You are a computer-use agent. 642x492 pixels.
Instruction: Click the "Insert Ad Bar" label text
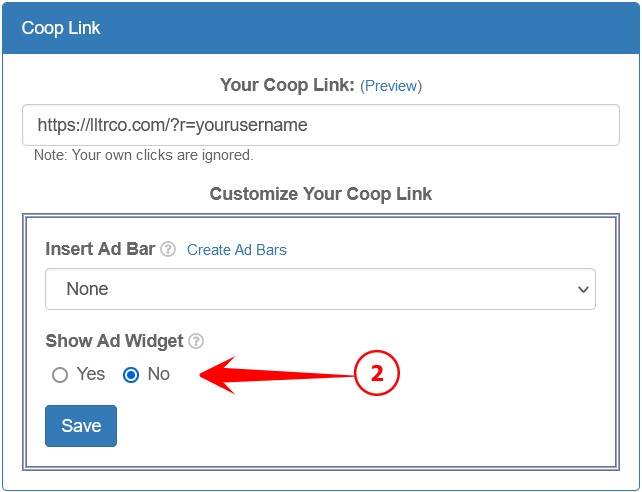click(100, 249)
